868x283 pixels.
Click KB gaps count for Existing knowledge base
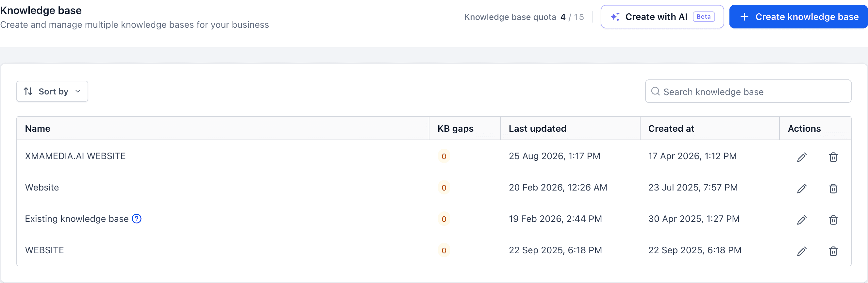pos(444,219)
